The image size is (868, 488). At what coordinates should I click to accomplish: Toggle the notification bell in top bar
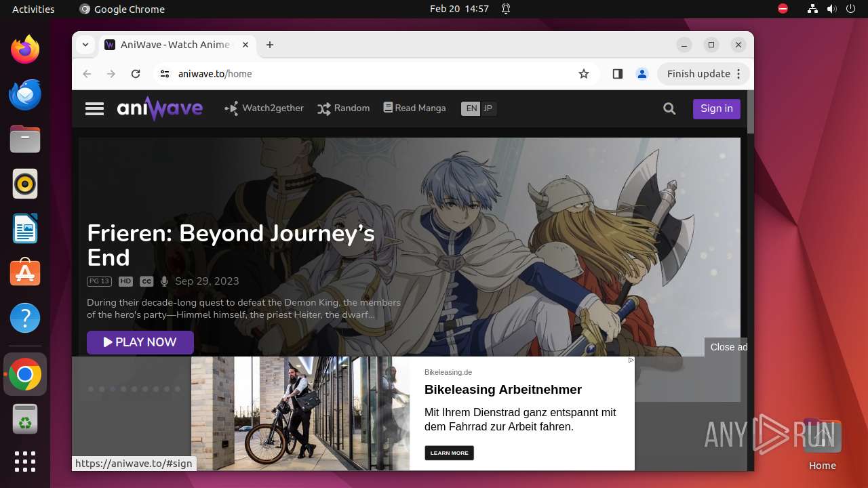(506, 9)
